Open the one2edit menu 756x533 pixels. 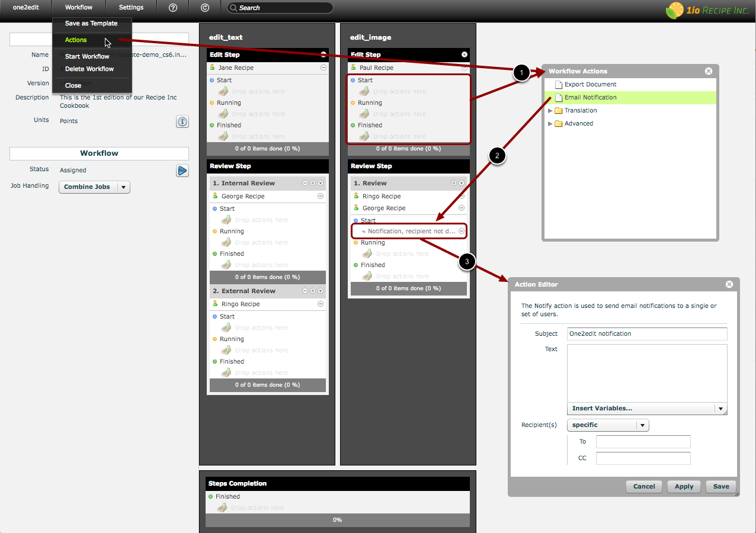pos(26,8)
